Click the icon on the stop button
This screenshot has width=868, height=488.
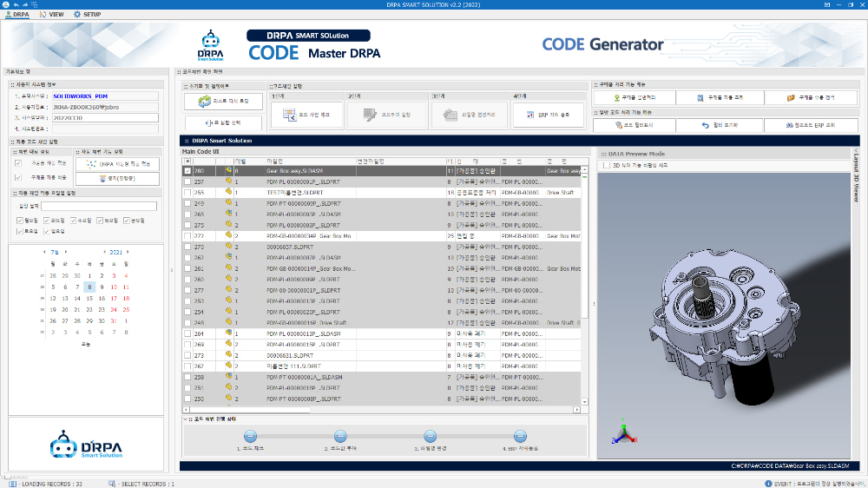[102, 178]
